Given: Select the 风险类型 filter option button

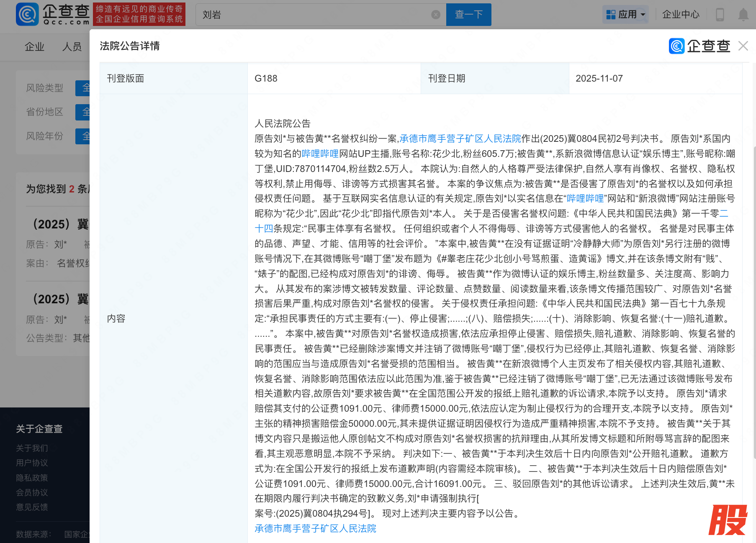Looking at the screenshot, I should [x=83, y=88].
